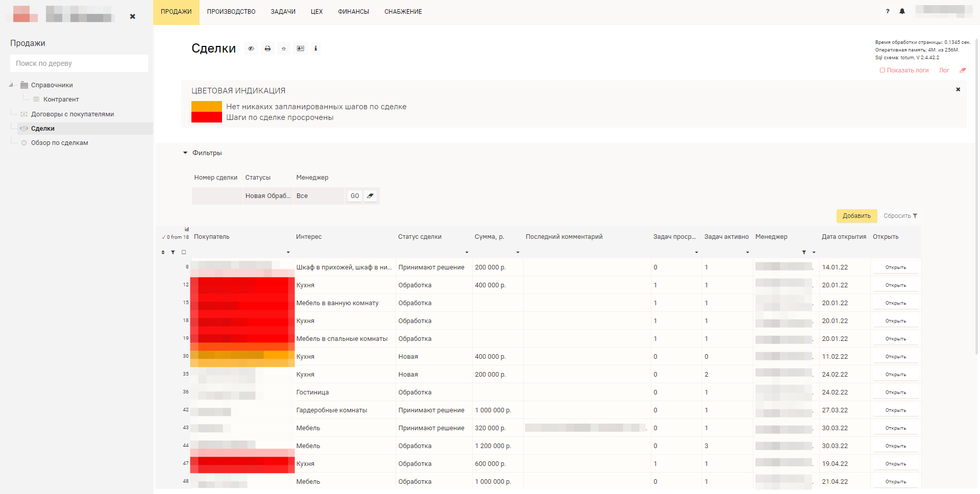Click the Договоры с покупателями tree icon

coord(24,114)
